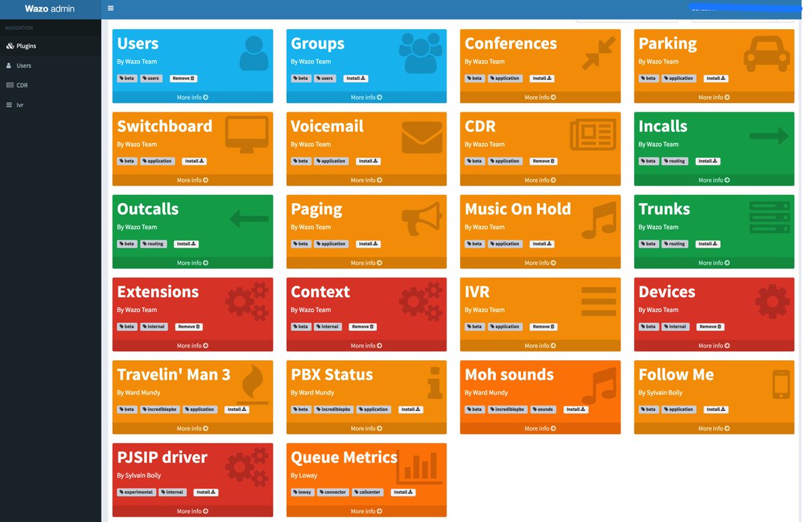Click the bar chart icon on Queue Metrics card
812x522 pixels.
[420, 468]
